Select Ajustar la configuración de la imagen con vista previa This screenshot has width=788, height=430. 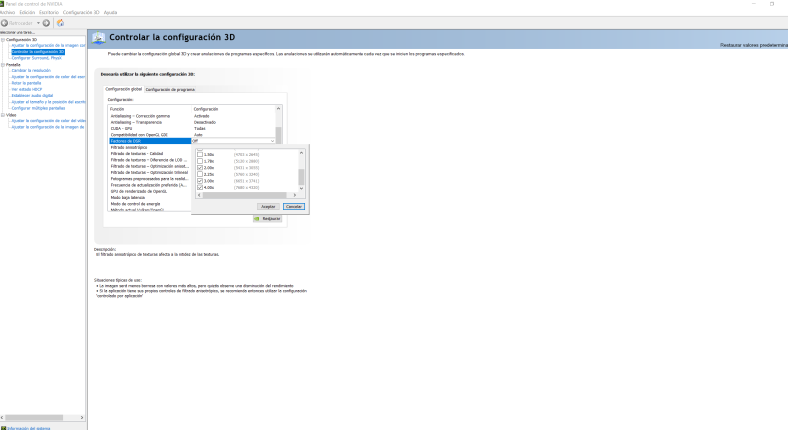48,46
